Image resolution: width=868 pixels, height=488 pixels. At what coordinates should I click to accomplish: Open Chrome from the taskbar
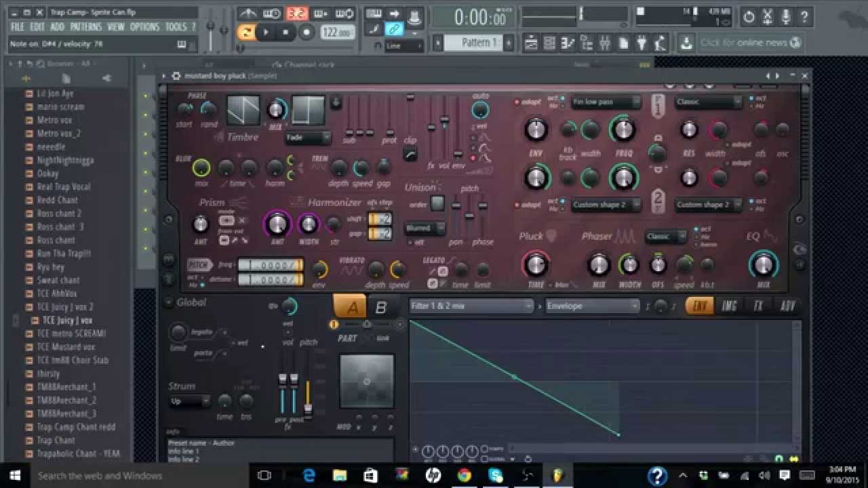pyautogui.click(x=464, y=475)
